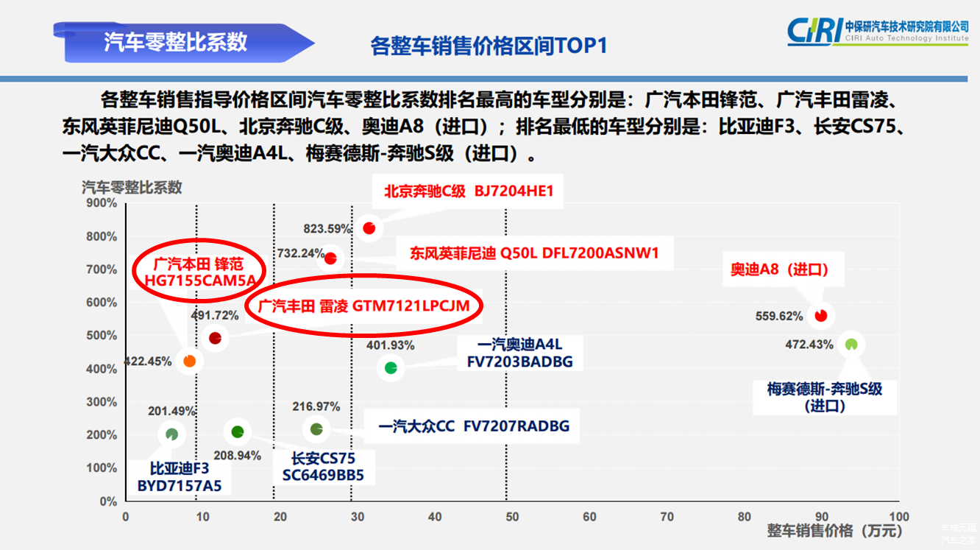Click the circled label 广汽本田 锋范 HG7155CAM5A
Image resolution: width=980 pixels, height=550 pixels.
[198, 272]
